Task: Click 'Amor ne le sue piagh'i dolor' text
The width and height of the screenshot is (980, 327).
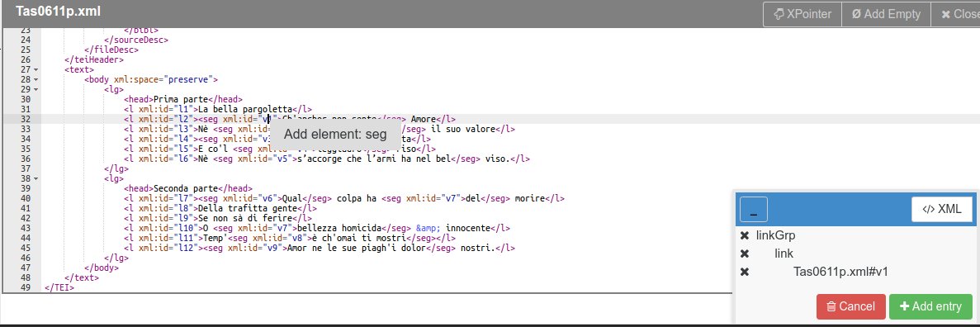Action: tap(356, 249)
